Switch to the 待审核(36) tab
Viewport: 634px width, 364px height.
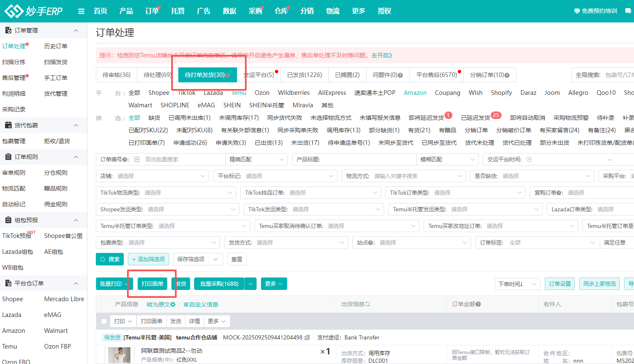coord(117,75)
